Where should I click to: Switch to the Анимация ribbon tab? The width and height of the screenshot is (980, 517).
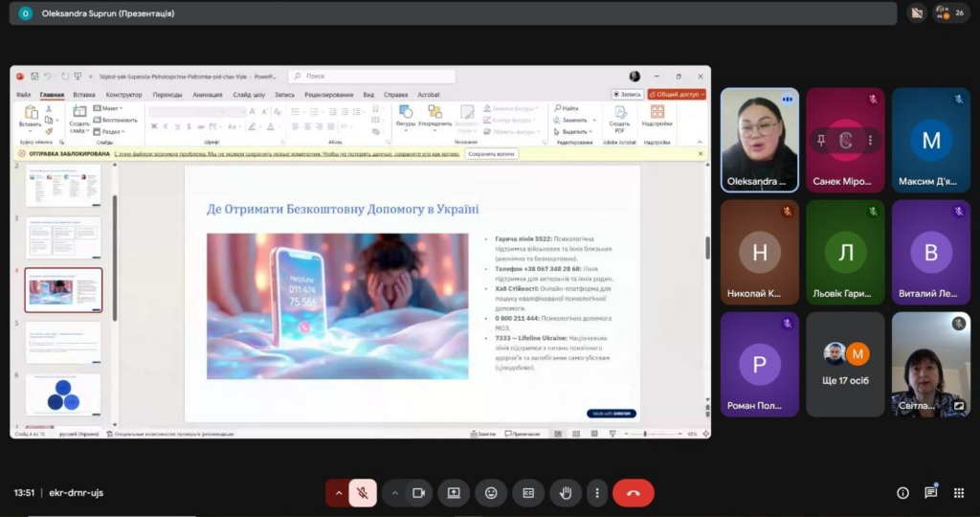(207, 95)
